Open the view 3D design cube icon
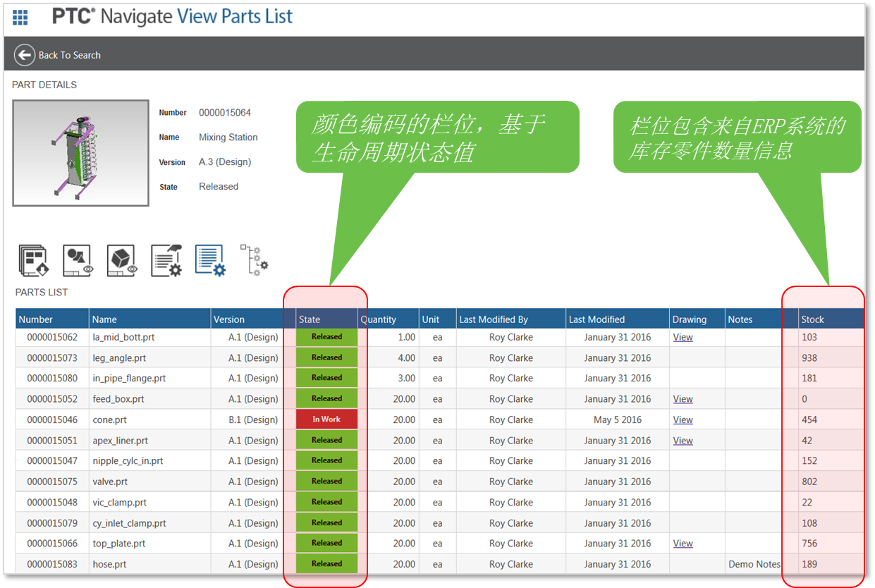Viewport: 875px width, 588px height. [x=121, y=260]
